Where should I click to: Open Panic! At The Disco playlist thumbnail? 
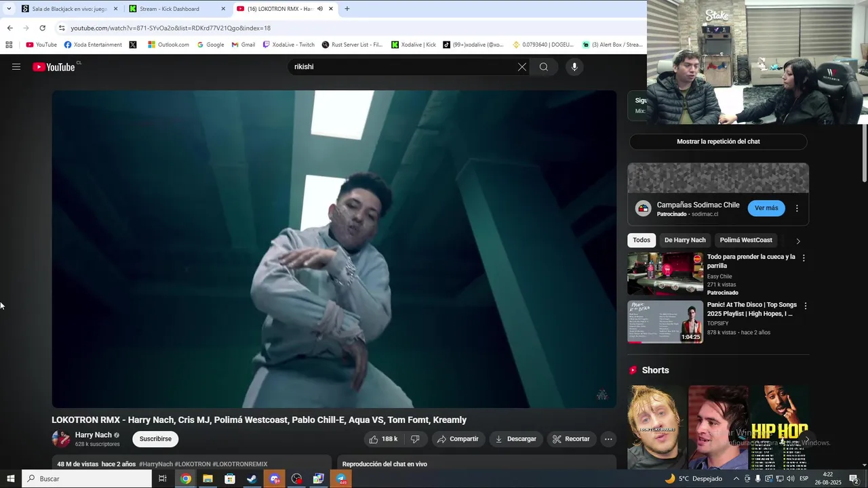click(x=665, y=322)
